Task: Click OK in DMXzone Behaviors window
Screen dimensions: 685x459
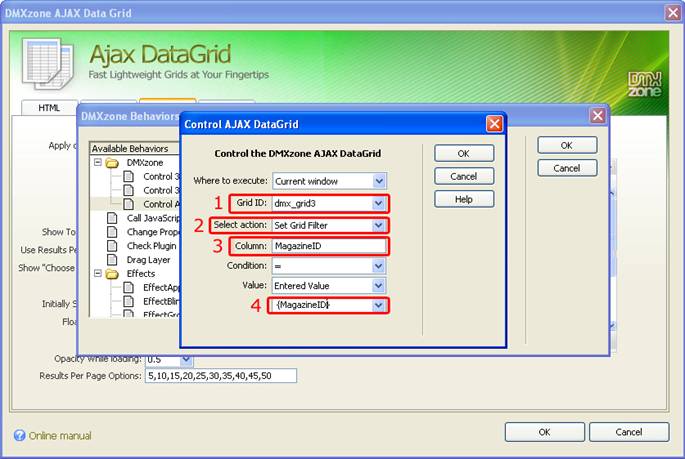Action: pos(567,145)
